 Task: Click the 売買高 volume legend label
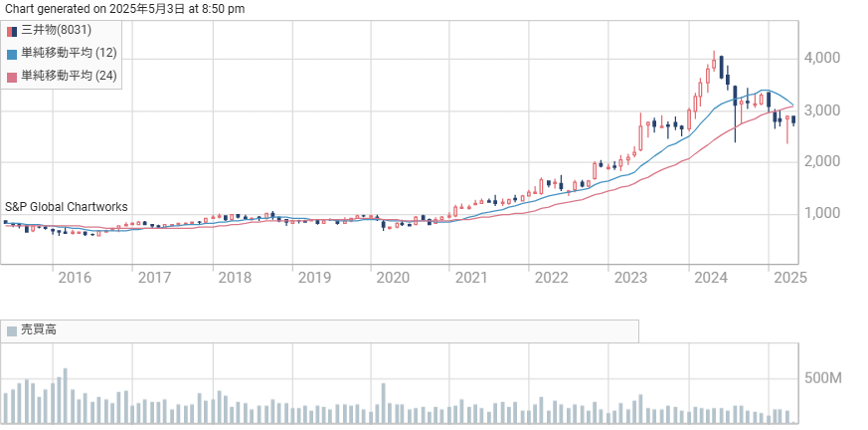38,330
